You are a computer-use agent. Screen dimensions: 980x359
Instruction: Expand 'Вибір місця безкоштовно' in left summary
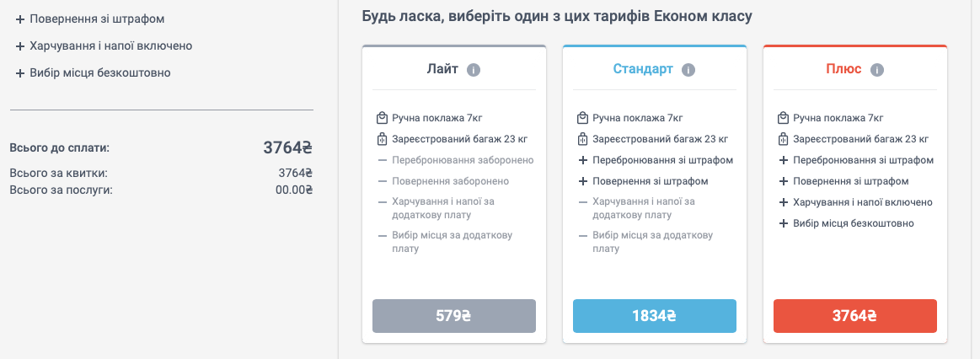tap(94, 72)
